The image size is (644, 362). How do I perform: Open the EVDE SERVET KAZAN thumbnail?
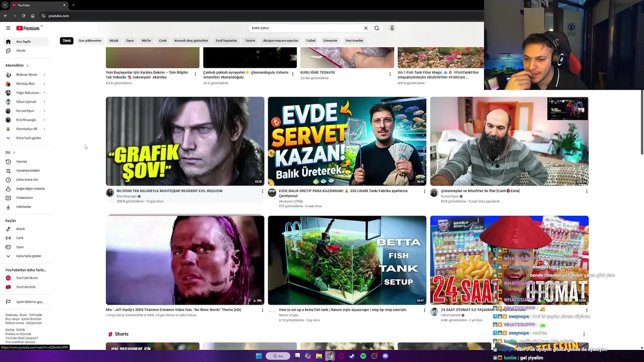tap(347, 141)
